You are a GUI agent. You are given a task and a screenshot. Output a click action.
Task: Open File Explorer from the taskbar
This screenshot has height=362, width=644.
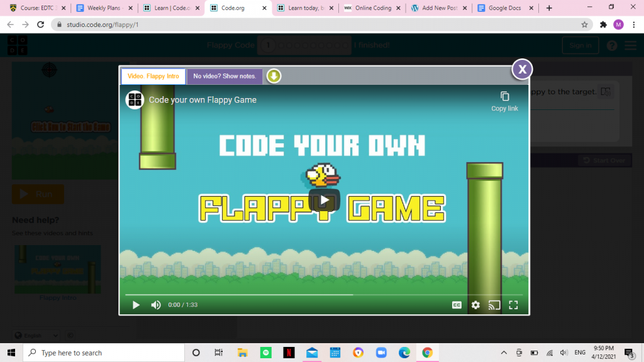242,353
